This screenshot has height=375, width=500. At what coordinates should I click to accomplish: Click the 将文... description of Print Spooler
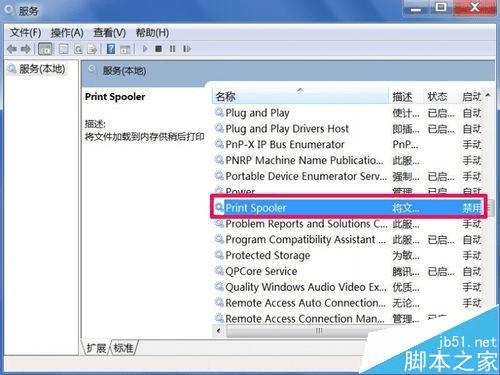pyautogui.click(x=406, y=208)
